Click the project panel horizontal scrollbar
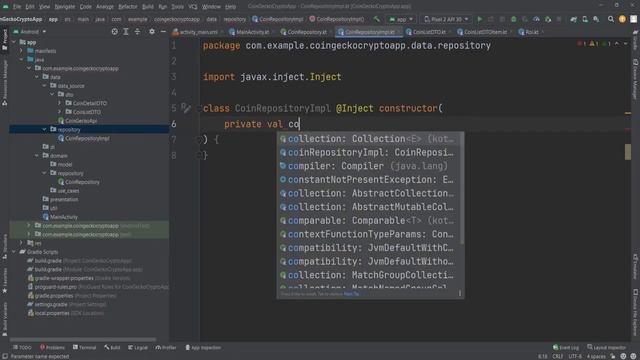 click(83, 339)
